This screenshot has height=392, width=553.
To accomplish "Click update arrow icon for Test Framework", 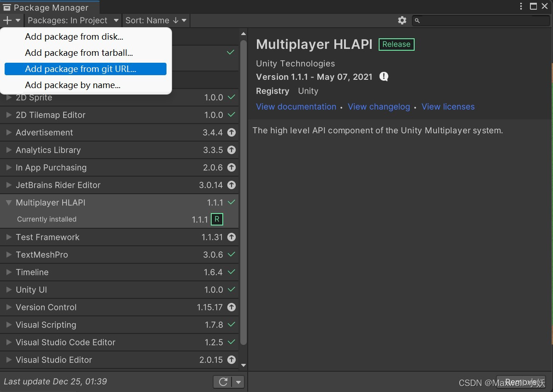I will [232, 237].
